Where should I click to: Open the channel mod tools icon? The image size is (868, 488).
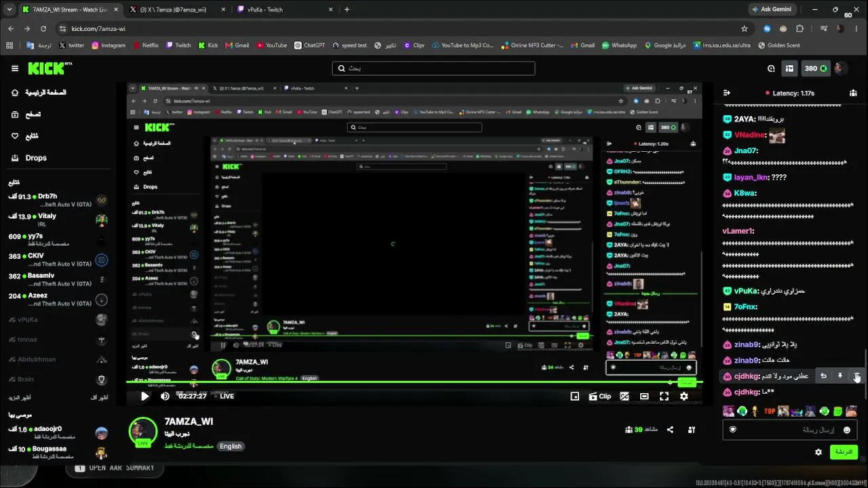692,430
